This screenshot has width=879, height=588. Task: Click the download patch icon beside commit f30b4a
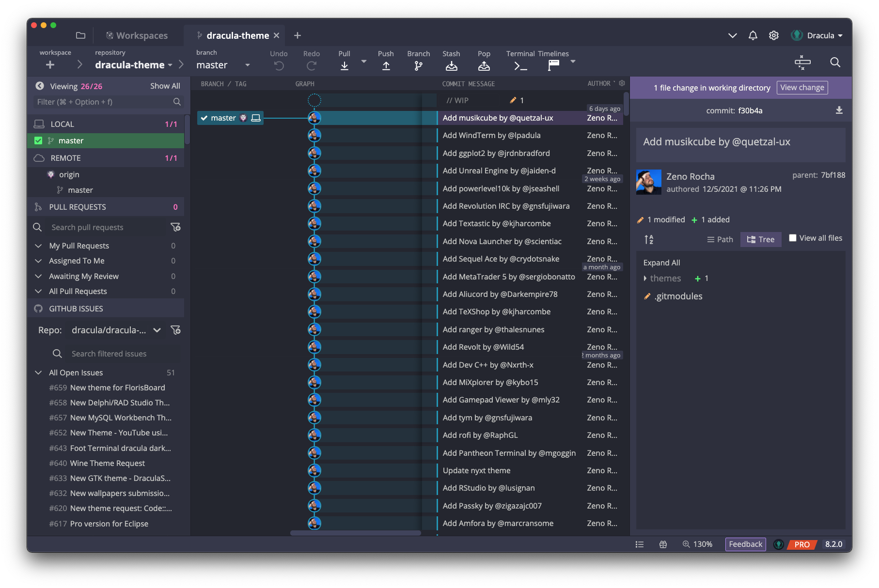(x=839, y=110)
